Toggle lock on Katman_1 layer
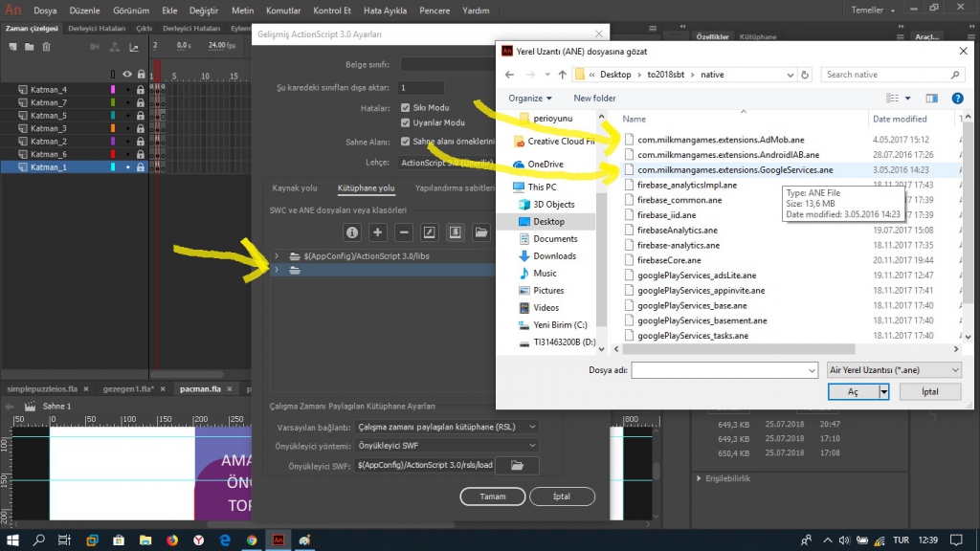This screenshot has width=980, height=551. point(141,167)
